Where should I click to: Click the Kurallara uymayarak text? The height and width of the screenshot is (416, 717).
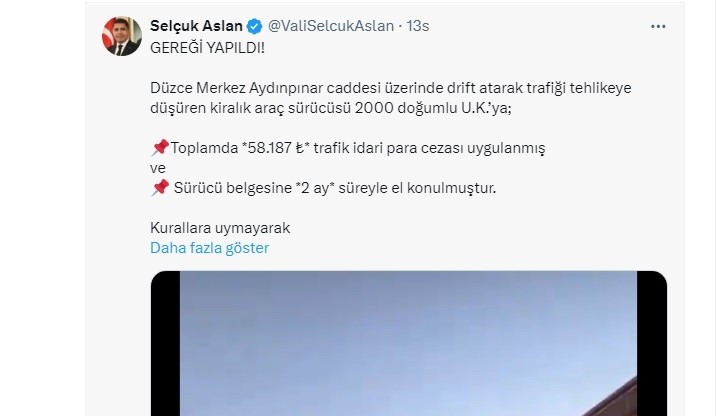(x=220, y=228)
